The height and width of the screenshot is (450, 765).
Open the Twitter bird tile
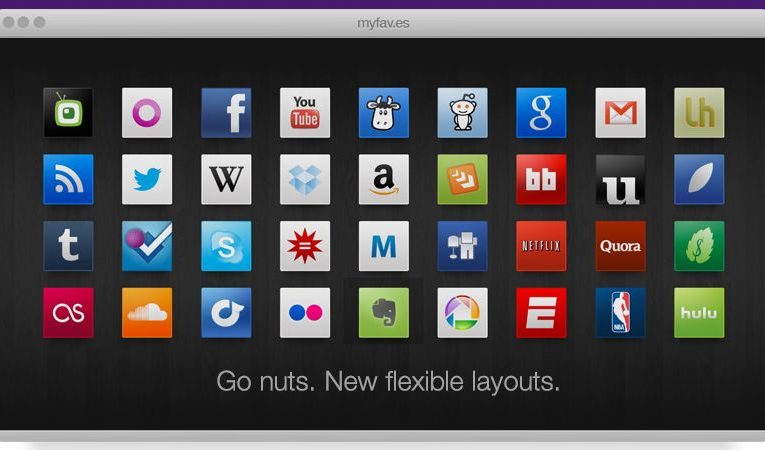coord(147,180)
